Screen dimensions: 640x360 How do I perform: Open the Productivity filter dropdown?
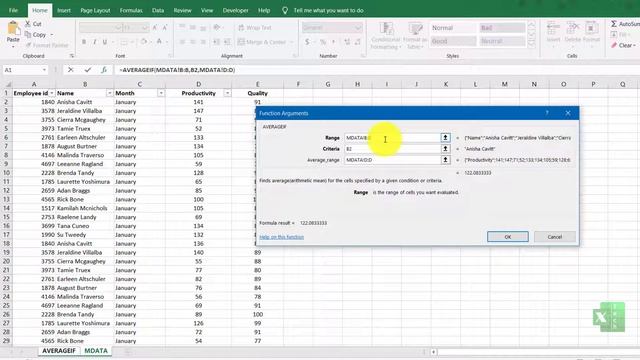(x=227, y=93)
